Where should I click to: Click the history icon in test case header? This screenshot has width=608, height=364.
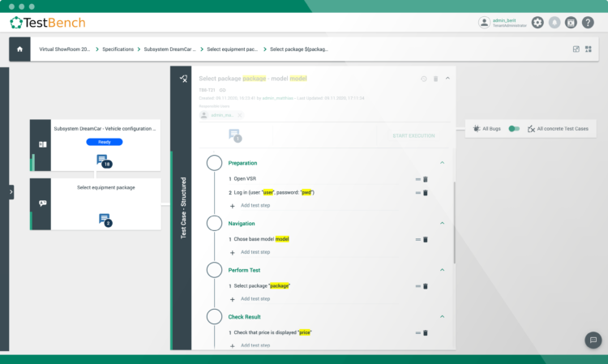tap(424, 79)
